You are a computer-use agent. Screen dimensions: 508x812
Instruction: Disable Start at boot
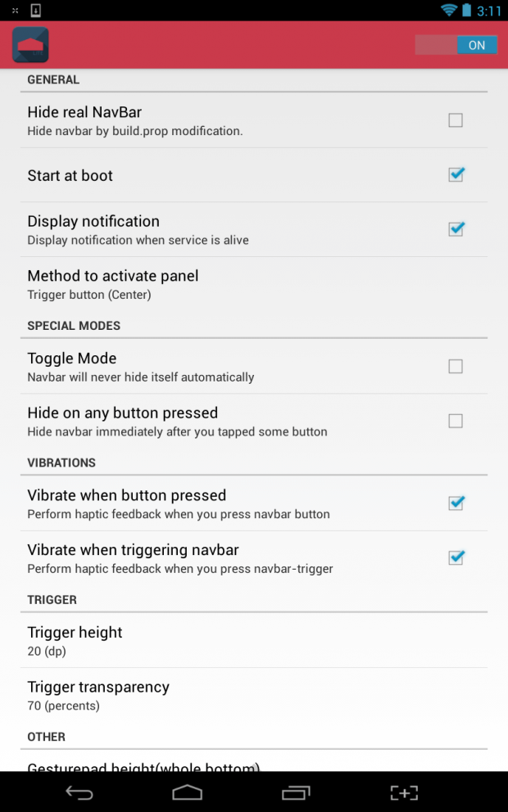pyautogui.click(x=456, y=174)
